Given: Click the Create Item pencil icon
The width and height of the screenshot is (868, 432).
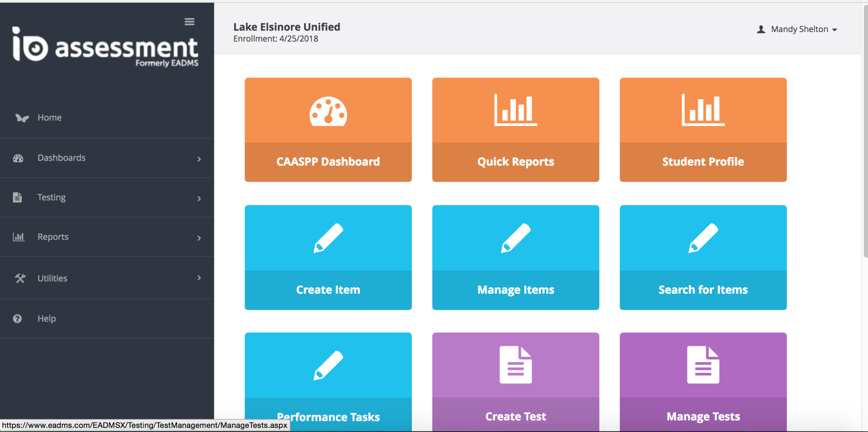Looking at the screenshot, I should 328,238.
